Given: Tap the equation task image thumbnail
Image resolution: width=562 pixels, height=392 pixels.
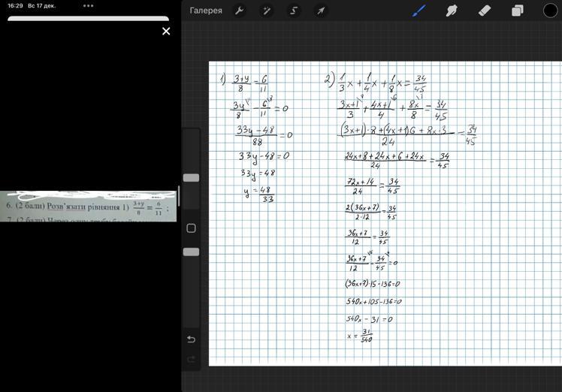Looking at the screenshot, I should click(88, 207).
